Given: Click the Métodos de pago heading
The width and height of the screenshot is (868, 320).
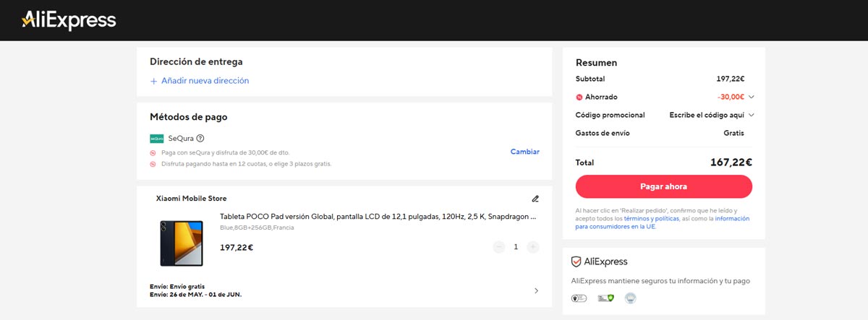Looking at the screenshot, I should [189, 116].
